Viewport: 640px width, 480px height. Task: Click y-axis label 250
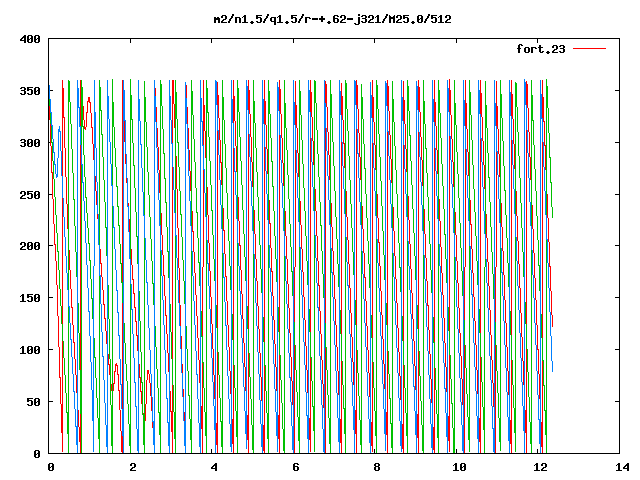coord(30,195)
